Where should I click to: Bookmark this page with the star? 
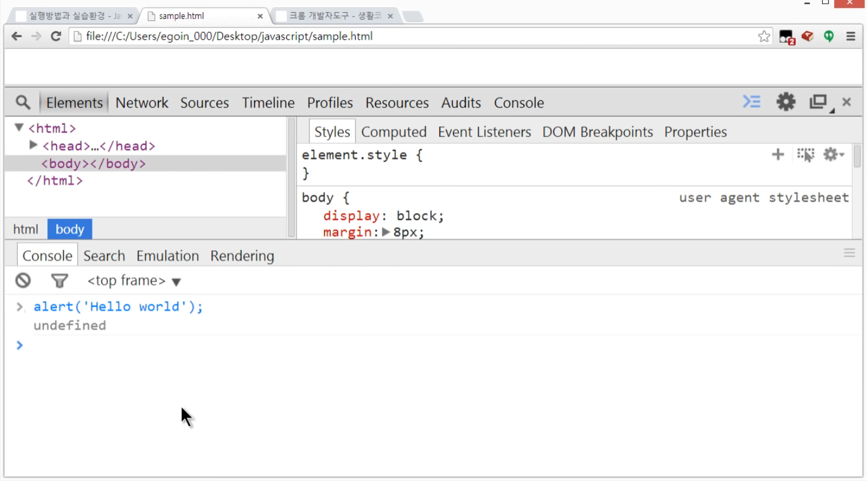(x=764, y=36)
